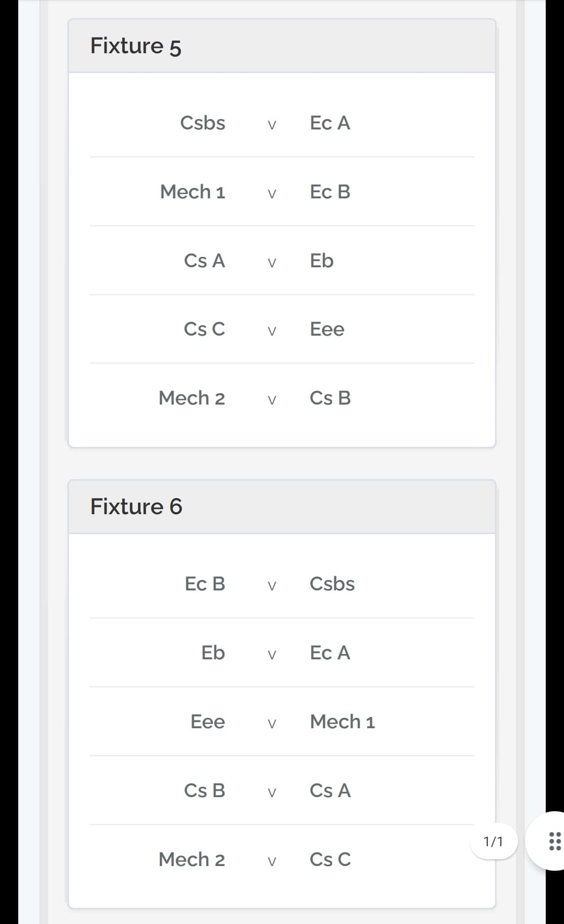Viewport: 564px width, 924px height.
Task: Select Ec B opponent in Fixture 5
Action: pyautogui.click(x=330, y=192)
